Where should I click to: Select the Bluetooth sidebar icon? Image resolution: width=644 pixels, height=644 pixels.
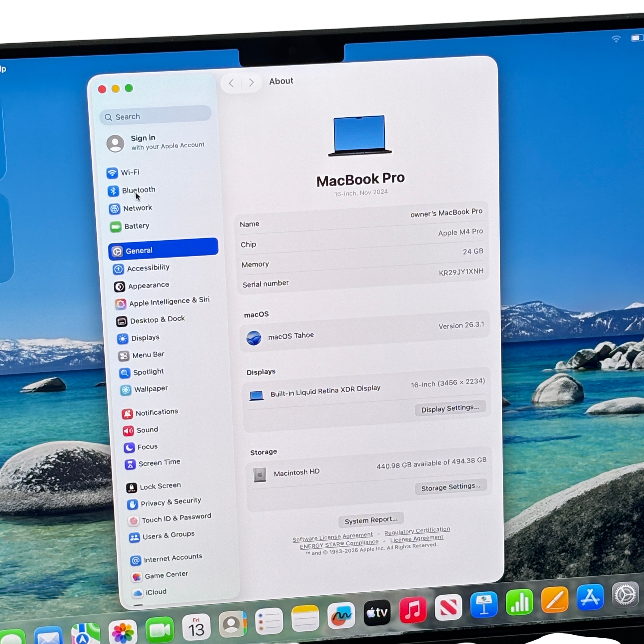[113, 191]
